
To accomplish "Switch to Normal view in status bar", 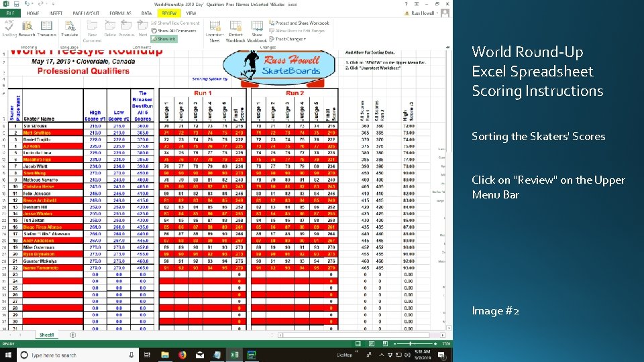I will [x=358, y=343].
